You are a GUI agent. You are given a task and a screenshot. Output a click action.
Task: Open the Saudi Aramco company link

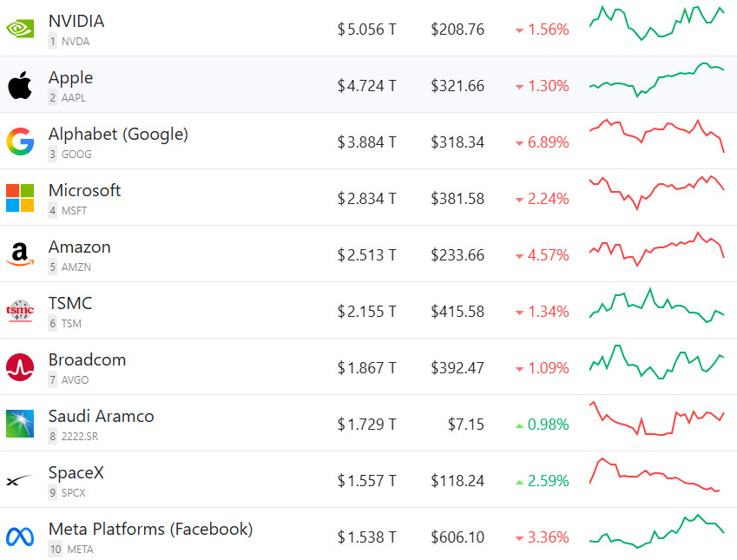pyautogui.click(x=101, y=416)
